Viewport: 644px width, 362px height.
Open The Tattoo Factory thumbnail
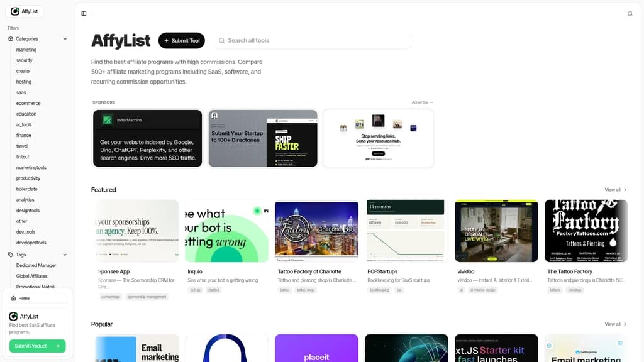(x=586, y=231)
